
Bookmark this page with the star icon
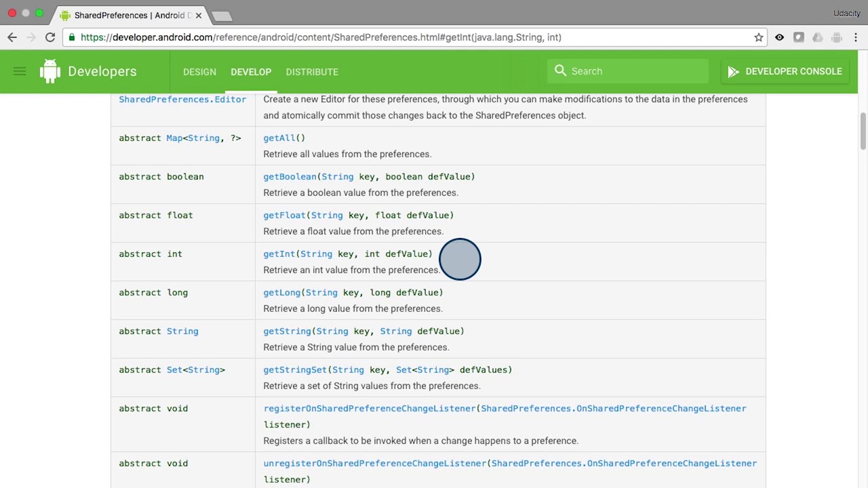pos(759,37)
